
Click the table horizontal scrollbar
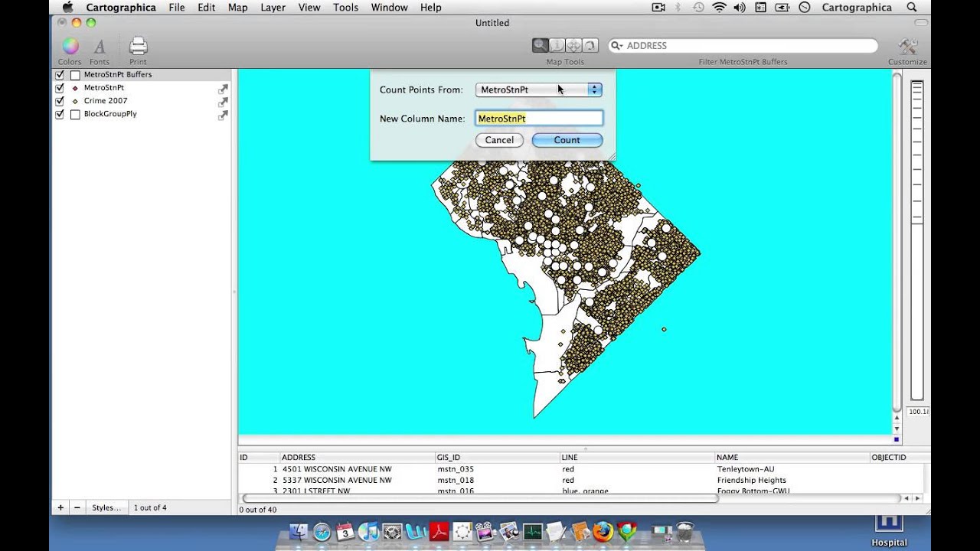[x=480, y=498]
